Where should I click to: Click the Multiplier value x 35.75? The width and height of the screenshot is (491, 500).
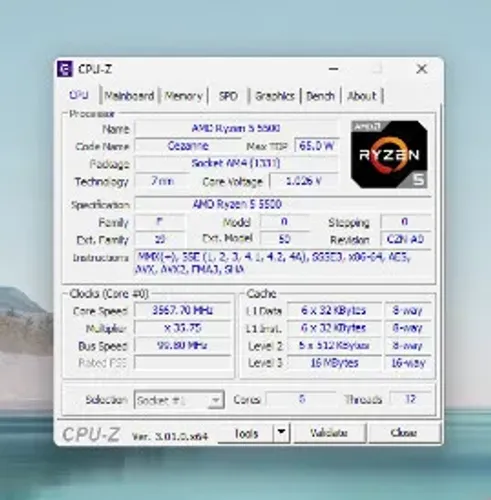click(x=182, y=328)
